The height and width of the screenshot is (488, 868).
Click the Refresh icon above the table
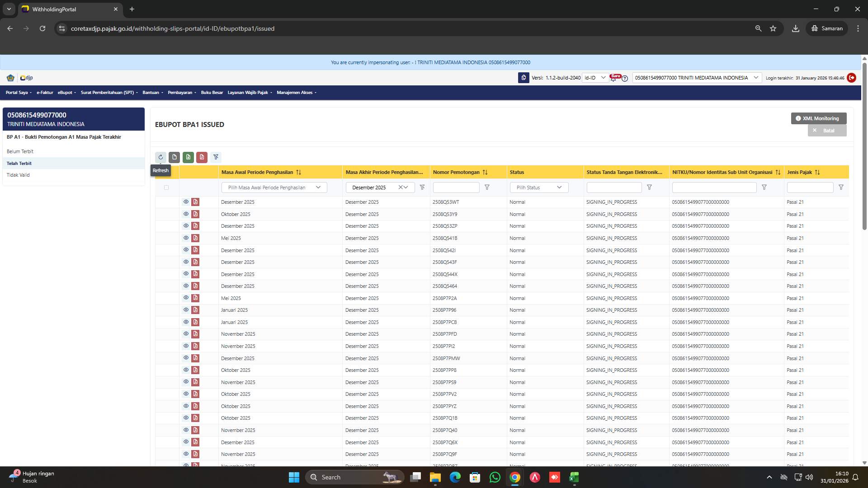click(161, 157)
